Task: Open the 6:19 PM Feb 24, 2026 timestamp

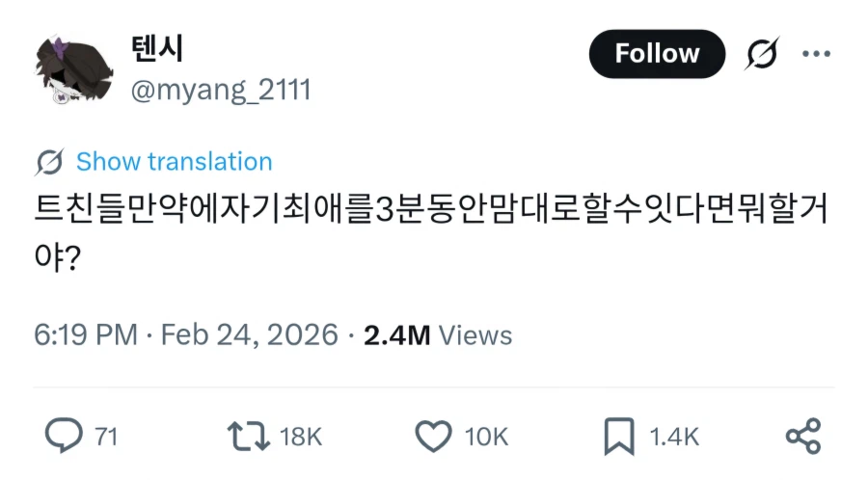Action: coord(186,334)
